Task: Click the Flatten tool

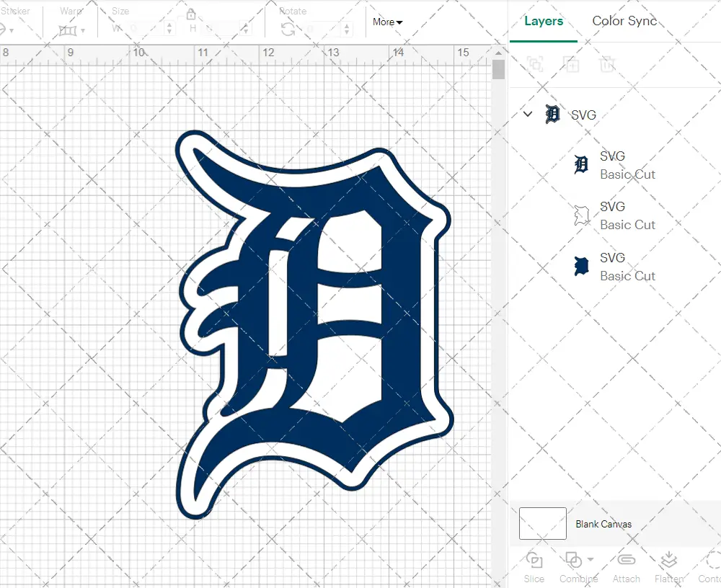Action: tap(669, 568)
